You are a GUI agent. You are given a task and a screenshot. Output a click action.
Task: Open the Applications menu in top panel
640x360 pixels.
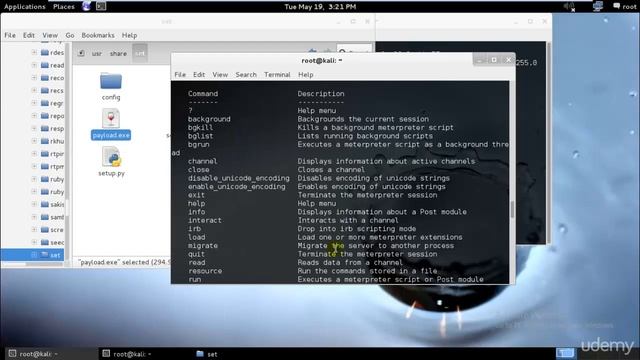point(24,7)
